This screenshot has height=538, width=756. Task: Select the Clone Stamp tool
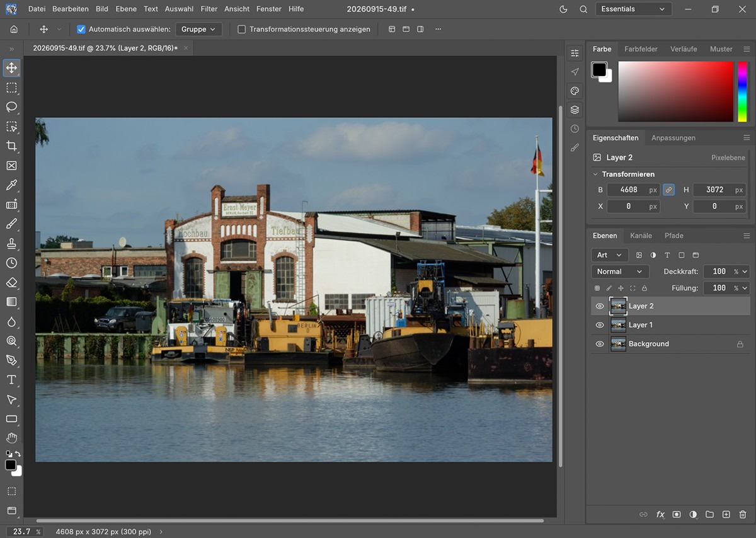click(x=11, y=243)
